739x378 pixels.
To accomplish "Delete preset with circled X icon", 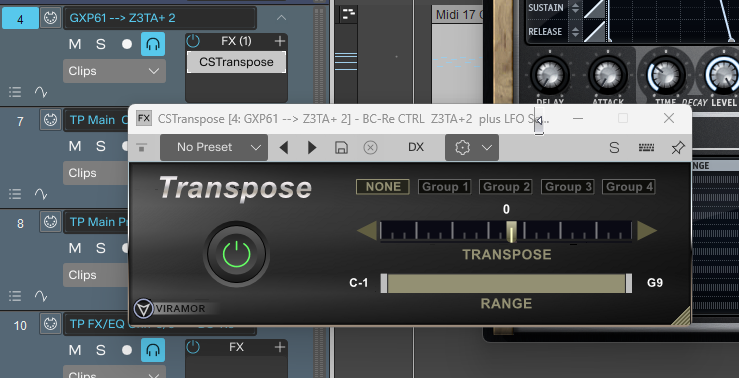I will point(370,148).
